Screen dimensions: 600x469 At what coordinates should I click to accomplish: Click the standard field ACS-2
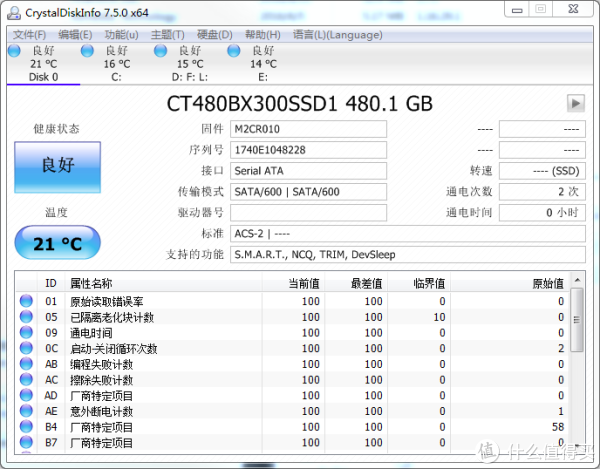[x=408, y=233]
